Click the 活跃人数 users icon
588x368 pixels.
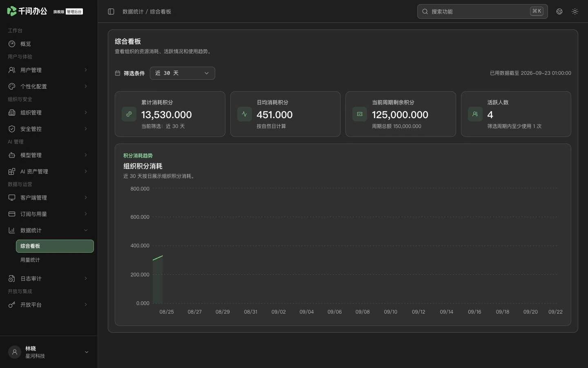click(x=475, y=114)
